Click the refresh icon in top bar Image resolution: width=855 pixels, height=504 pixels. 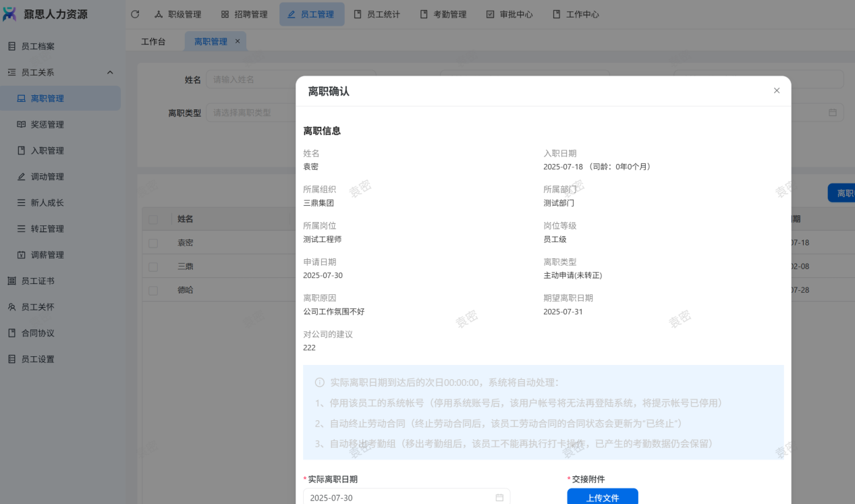(x=135, y=14)
